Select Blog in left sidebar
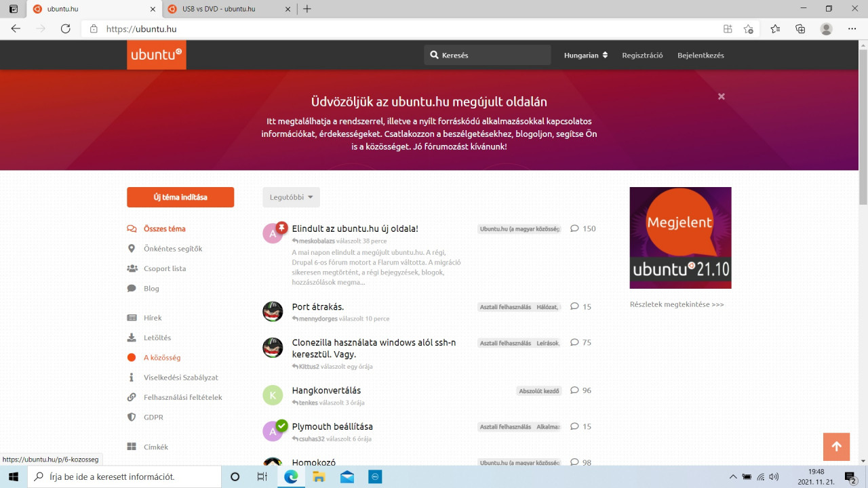Image resolution: width=868 pixels, height=488 pixels. point(151,288)
